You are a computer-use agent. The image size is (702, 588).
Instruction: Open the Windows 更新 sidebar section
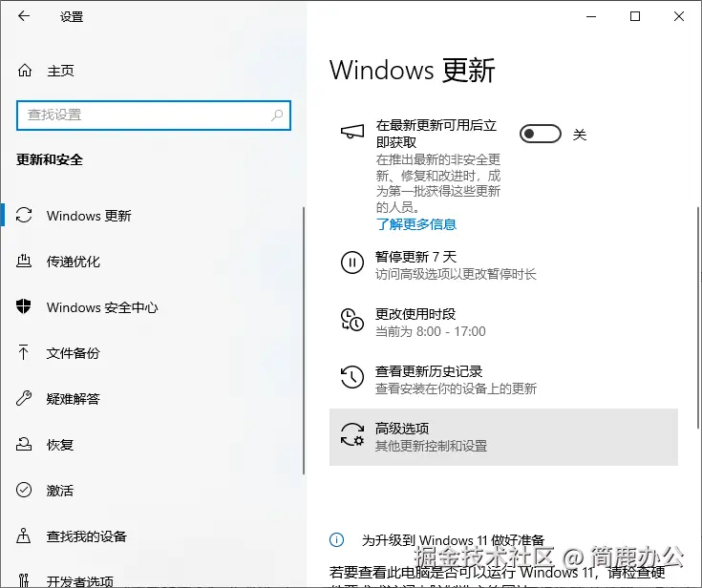(152, 215)
